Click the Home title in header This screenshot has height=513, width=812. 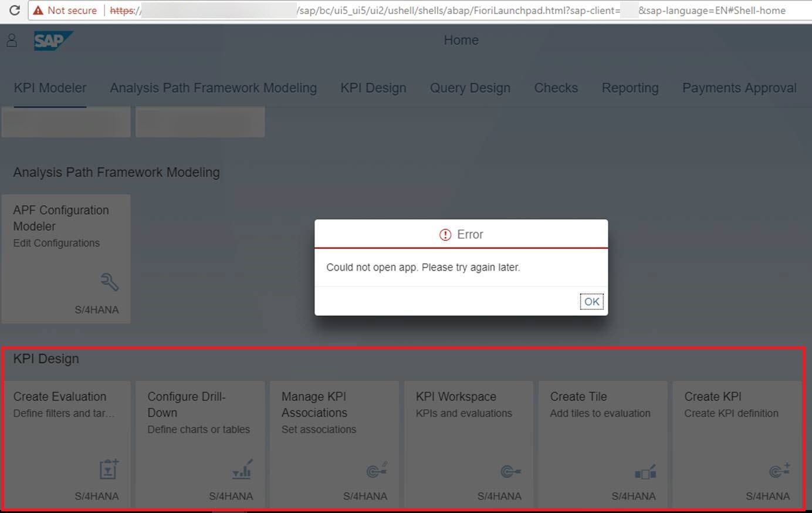(x=461, y=41)
